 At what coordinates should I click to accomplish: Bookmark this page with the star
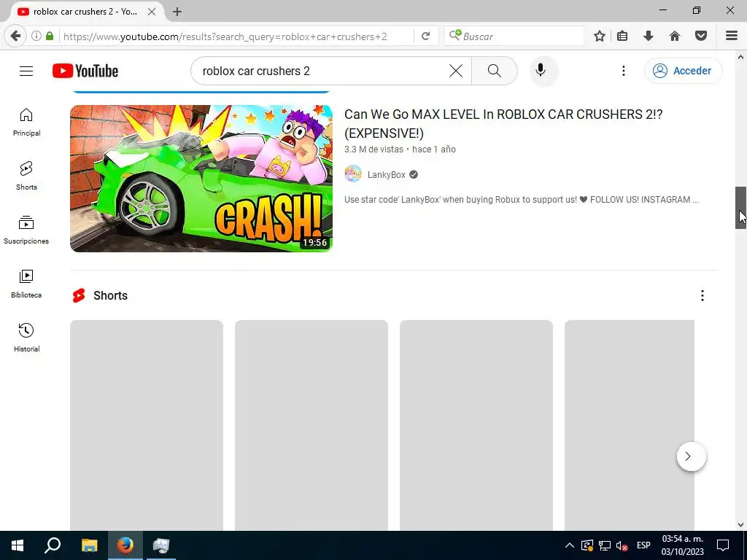point(600,36)
